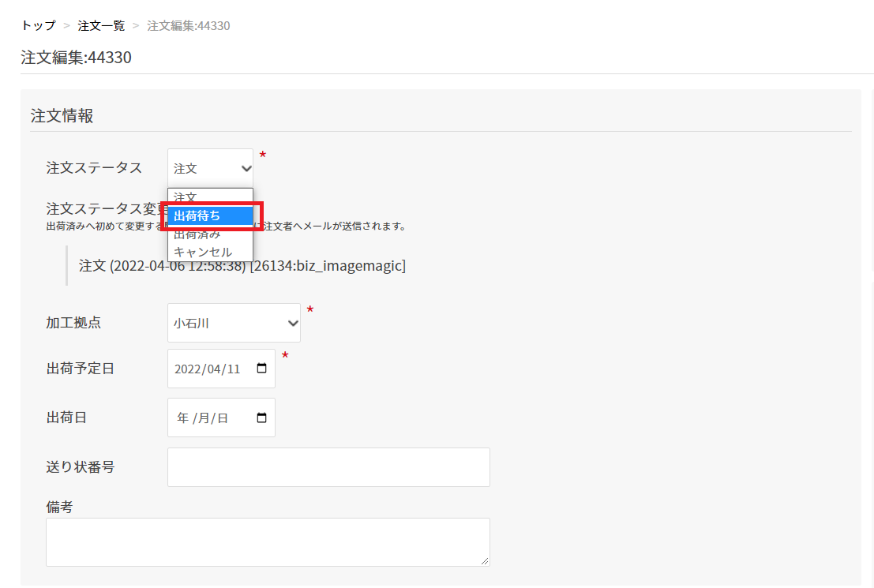The height and width of the screenshot is (588, 874).
Task: Expand the 注文ステータス dropdown chevron
Action: tap(246, 168)
